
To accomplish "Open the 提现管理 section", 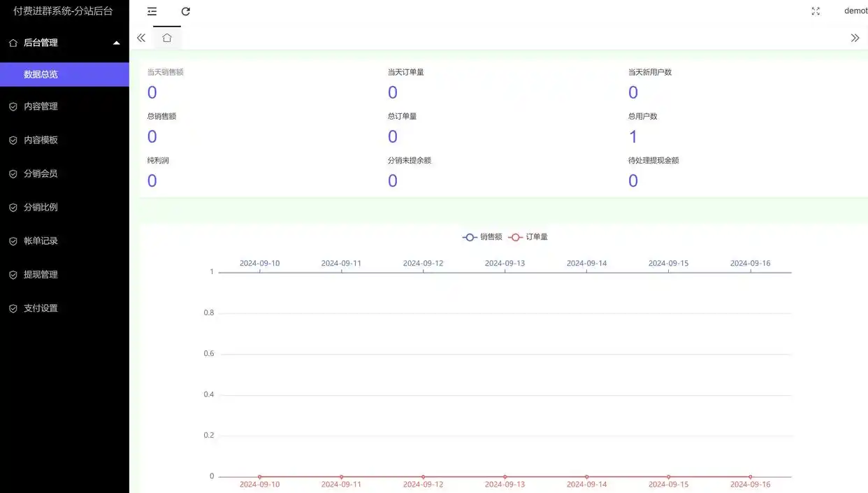I will click(x=41, y=275).
